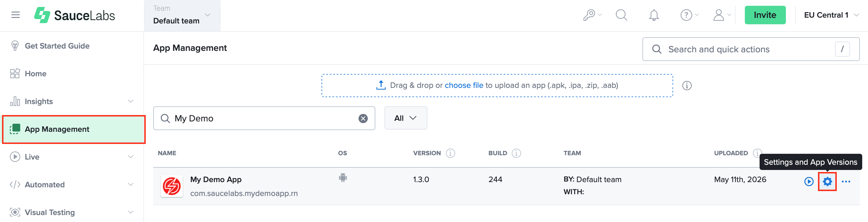
Task: Open the Team Default team dropdown
Action: click(x=182, y=16)
